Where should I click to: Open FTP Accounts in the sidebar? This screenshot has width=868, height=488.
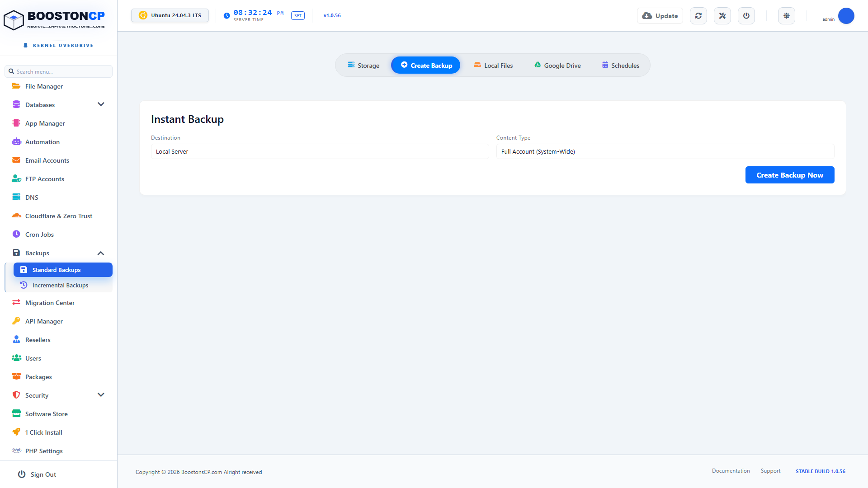click(x=44, y=179)
